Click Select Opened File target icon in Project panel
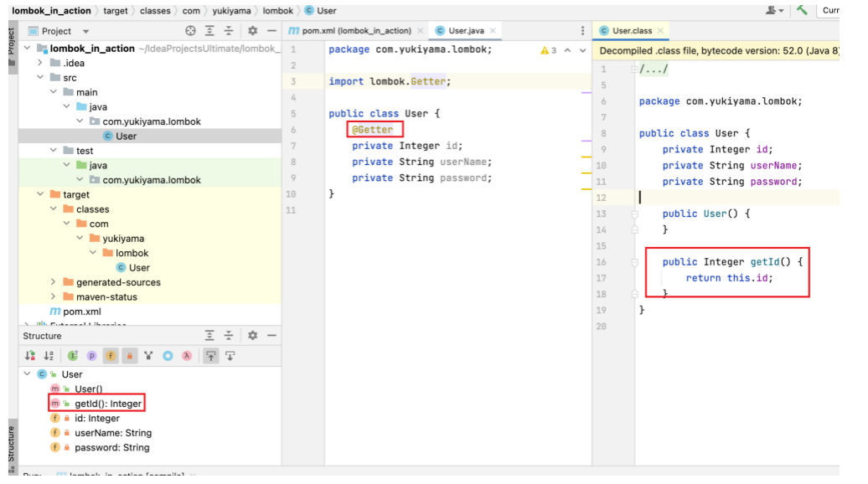This screenshot has height=484, width=868. (190, 31)
